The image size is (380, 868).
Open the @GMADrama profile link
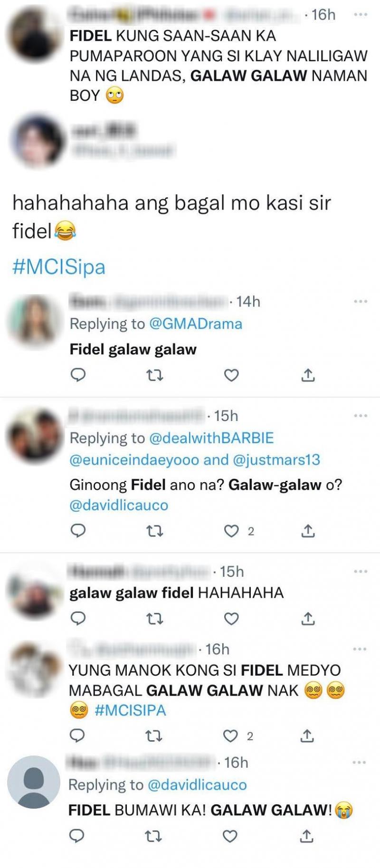click(196, 324)
